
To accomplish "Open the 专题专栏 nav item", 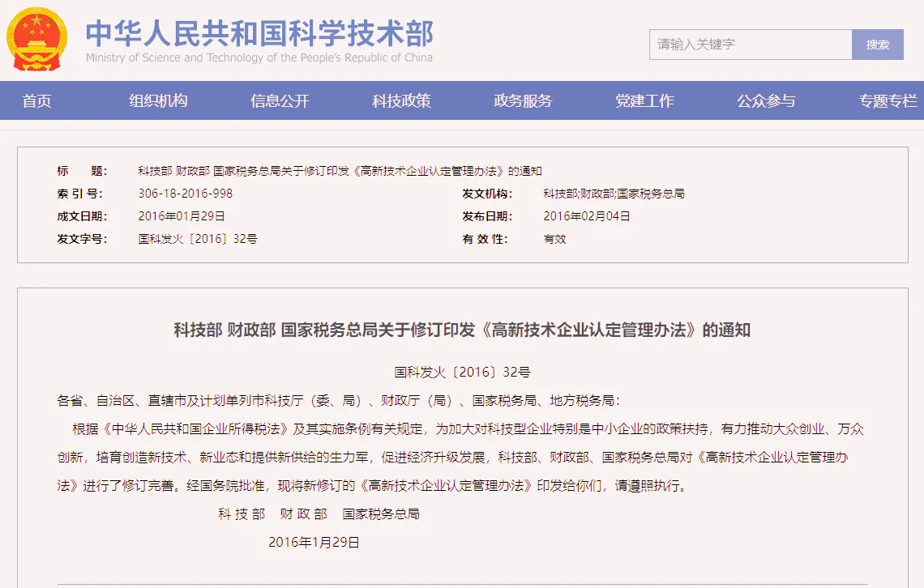I will click(888, 100).
